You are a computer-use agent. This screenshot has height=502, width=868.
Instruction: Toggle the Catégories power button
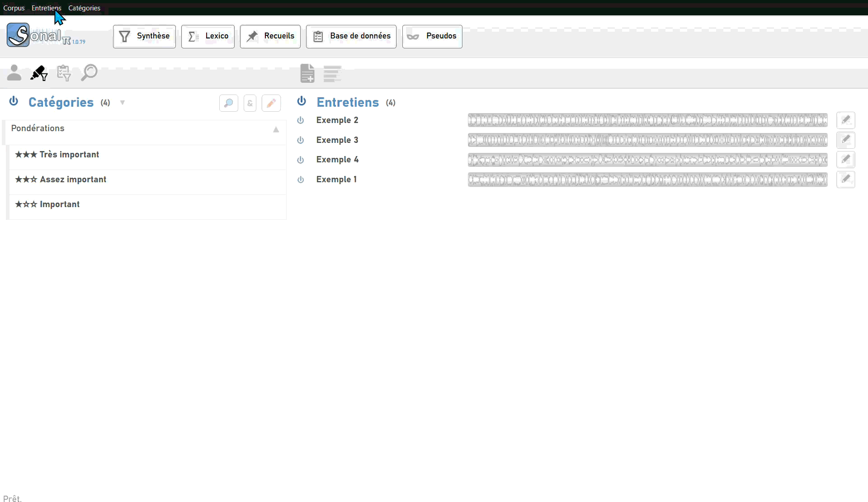click(x=14, y=101)
